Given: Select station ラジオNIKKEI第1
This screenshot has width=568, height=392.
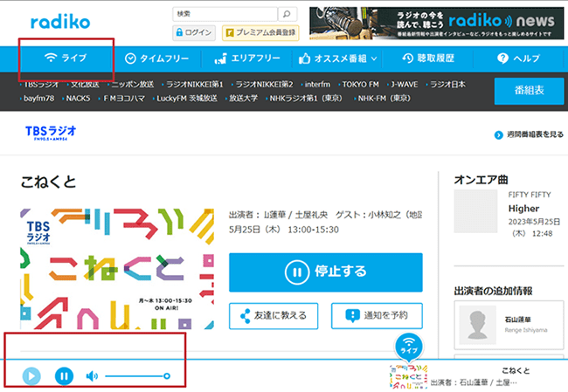Looking at the screenshot, I should pyautogui.click(x=195, y=85).
